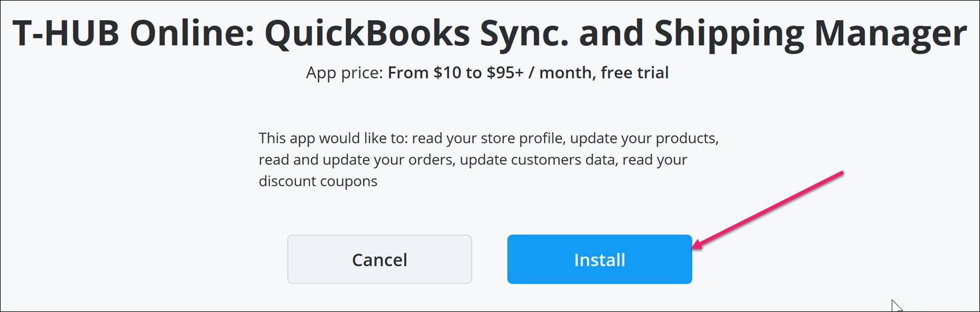Screen dimensions: 980x312
Task: Click 'This app would like to:' text
Action: [x=333, y=138]
